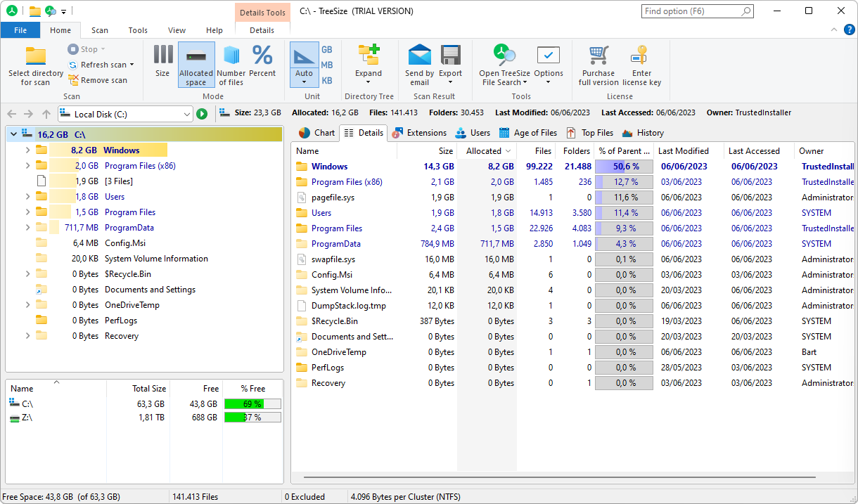
Task: Sort by % of Parent column
Action: pos(624,150)
